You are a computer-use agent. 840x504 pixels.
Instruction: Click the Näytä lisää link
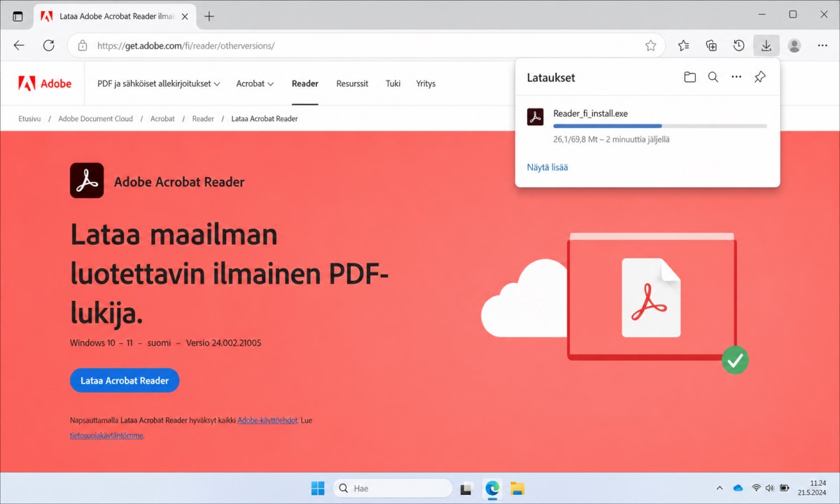547,167
